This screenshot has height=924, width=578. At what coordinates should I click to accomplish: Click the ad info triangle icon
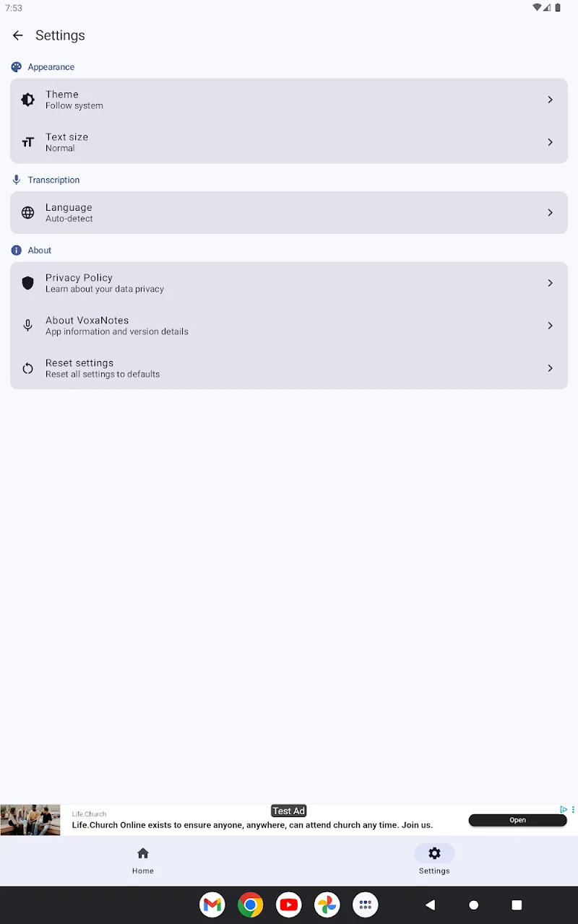(x=564, y=809)
